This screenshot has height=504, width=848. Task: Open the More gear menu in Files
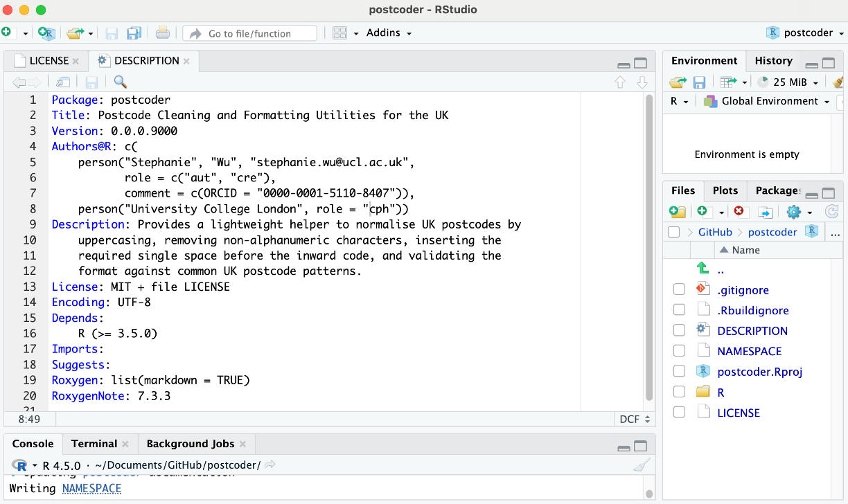798,212
